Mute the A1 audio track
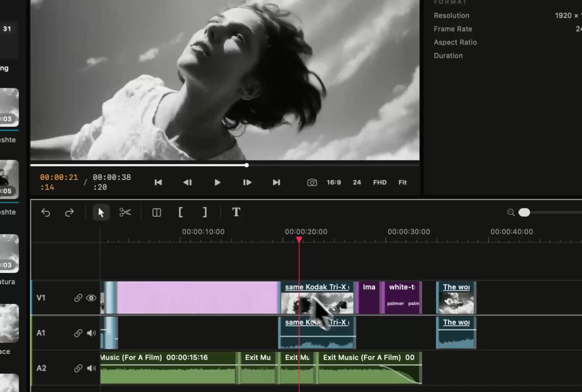Image resolution: width=582 pixels, height=392 pixels. (x=91, y=333)
